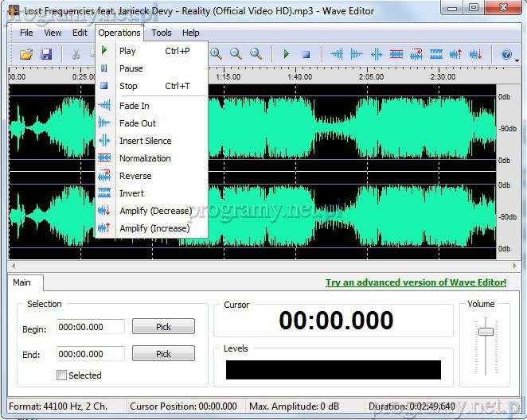The image size is (527, 420).
Task: Select Normalization in the Operations menu
Action: coord(145,158)
